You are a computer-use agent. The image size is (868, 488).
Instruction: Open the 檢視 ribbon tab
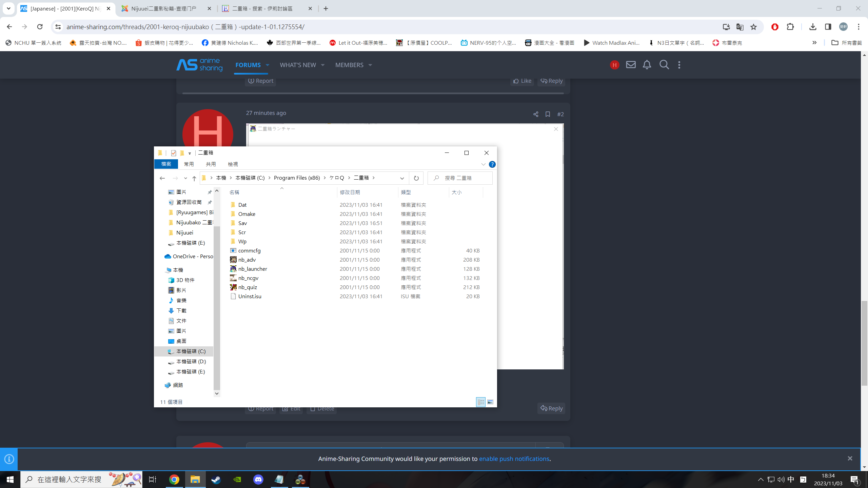point(233,164)
